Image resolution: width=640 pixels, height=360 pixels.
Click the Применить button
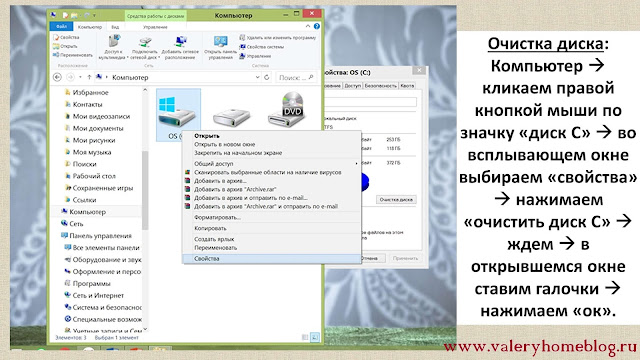[405, 258]
